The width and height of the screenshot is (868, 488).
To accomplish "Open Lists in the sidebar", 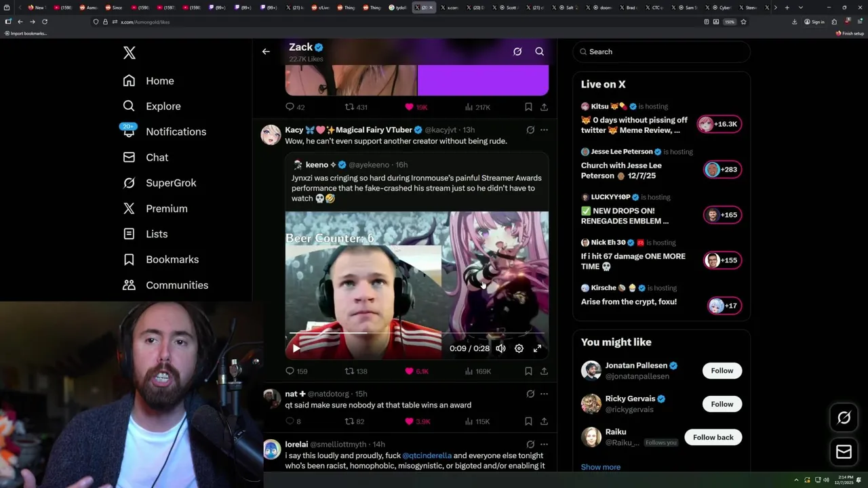I will 145,234.
